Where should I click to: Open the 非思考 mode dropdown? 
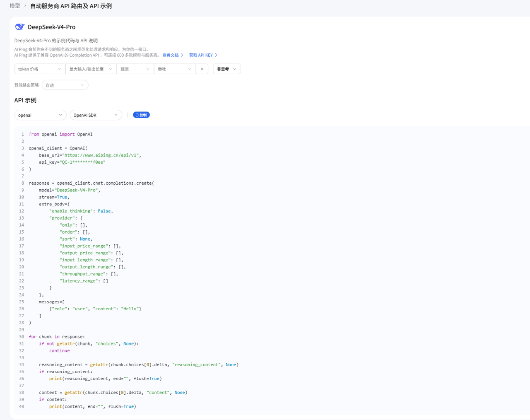[227, 69]
